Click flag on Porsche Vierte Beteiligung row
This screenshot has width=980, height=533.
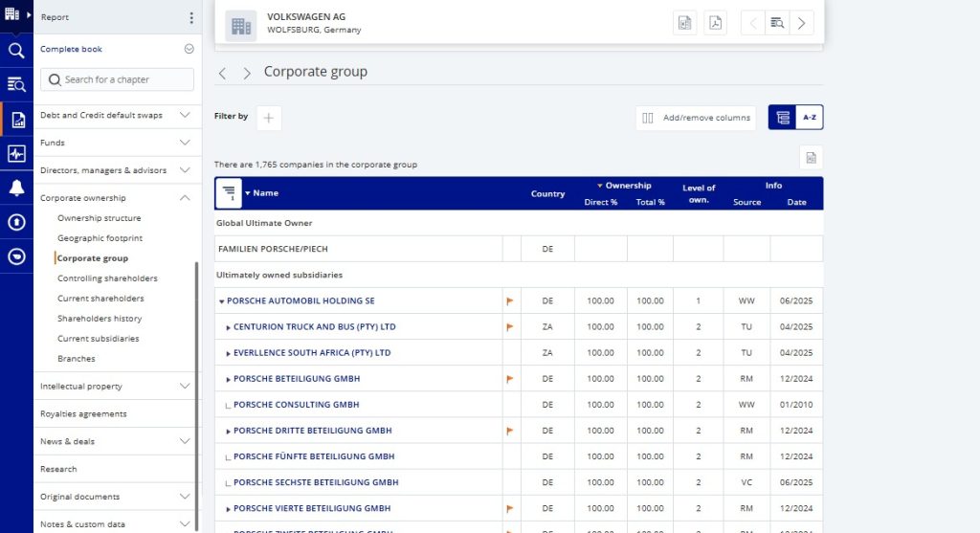click(x=510, y=509)
